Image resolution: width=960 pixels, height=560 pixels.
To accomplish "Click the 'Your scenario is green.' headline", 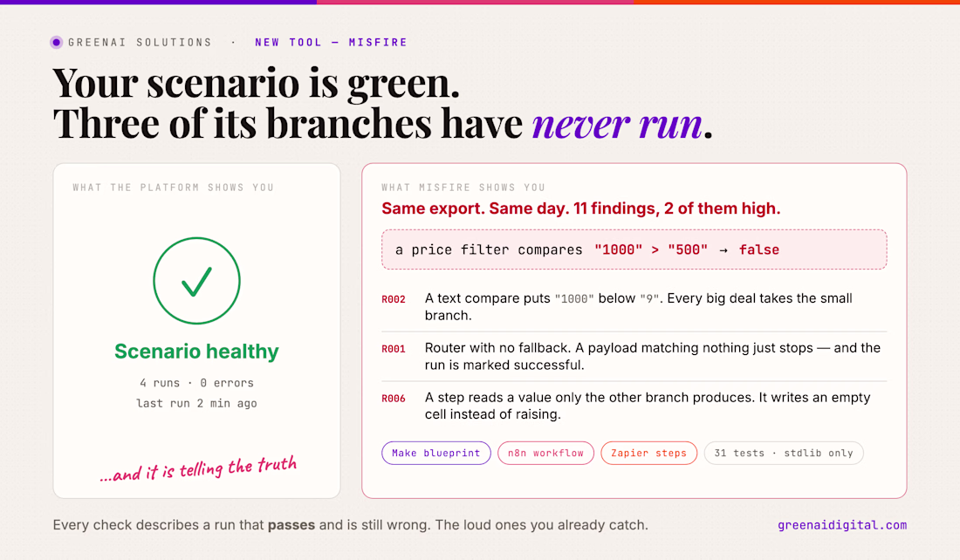I will coord(256,83).
